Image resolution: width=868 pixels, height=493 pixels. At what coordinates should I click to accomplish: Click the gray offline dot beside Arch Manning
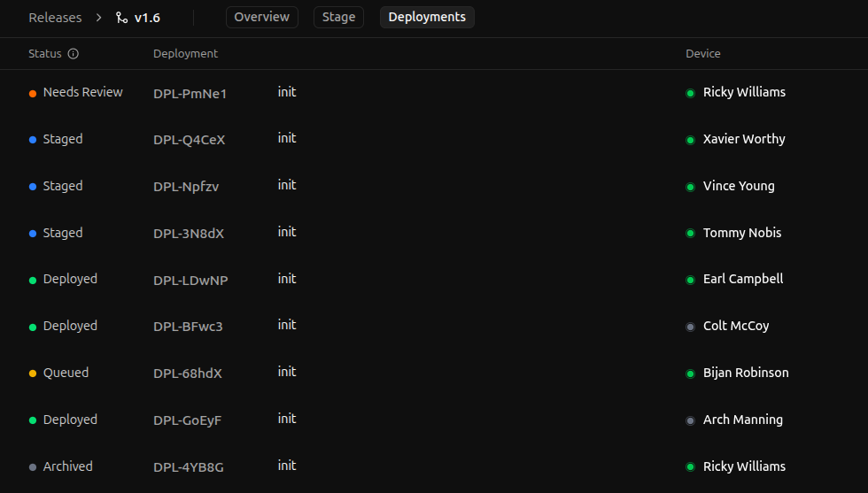[x=690, y=420]
